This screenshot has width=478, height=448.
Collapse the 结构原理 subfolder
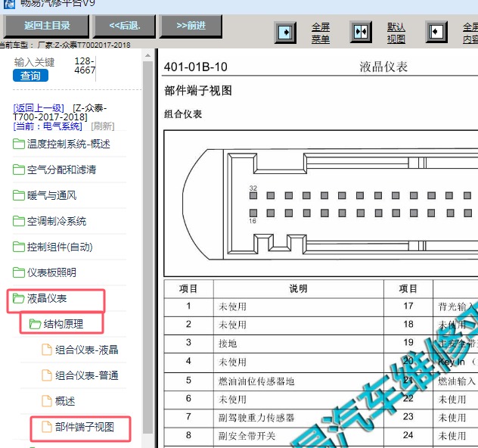(x=63, y=324)
